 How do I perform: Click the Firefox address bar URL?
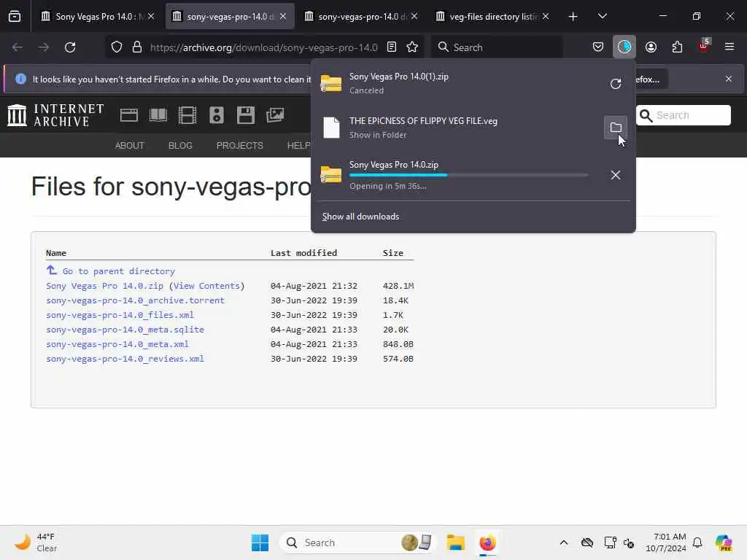[264, 47]
